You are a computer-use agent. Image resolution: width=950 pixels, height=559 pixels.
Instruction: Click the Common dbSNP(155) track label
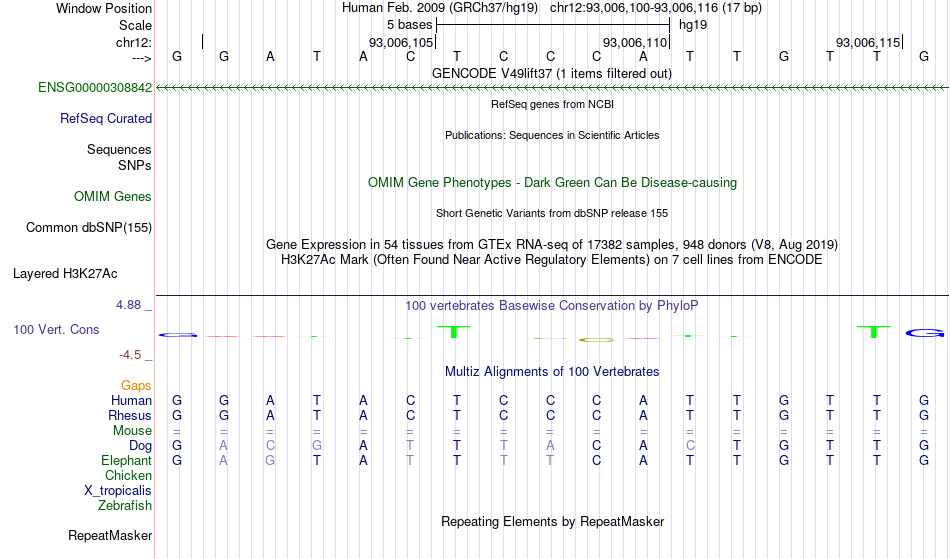coord(89,228)
